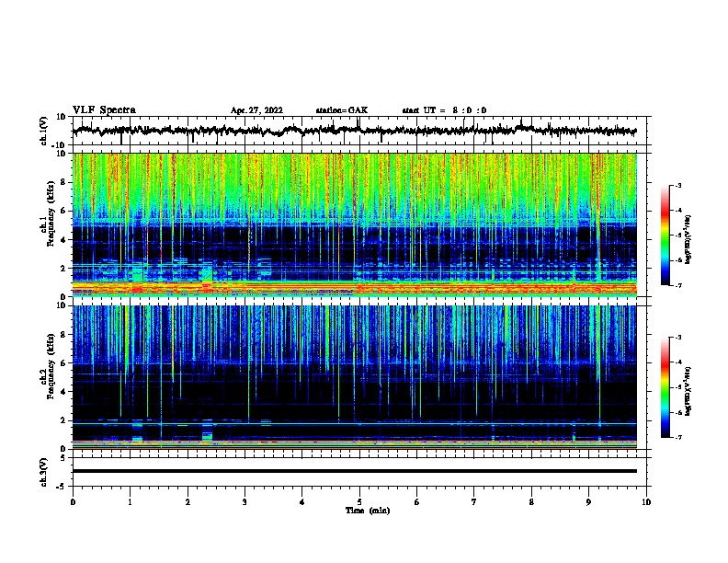Click the "4" tick on the time axis
This screenshot has height=563, width=728.
tap(302, 502)
